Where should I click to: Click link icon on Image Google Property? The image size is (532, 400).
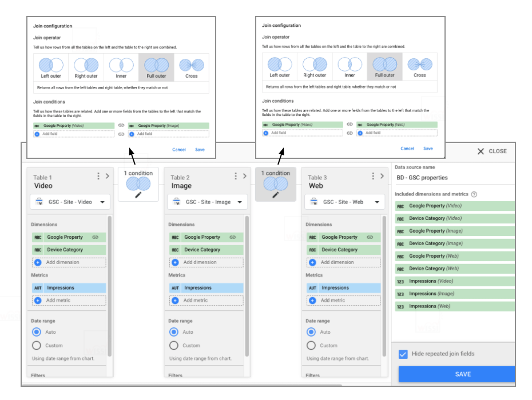pos(232,237)
